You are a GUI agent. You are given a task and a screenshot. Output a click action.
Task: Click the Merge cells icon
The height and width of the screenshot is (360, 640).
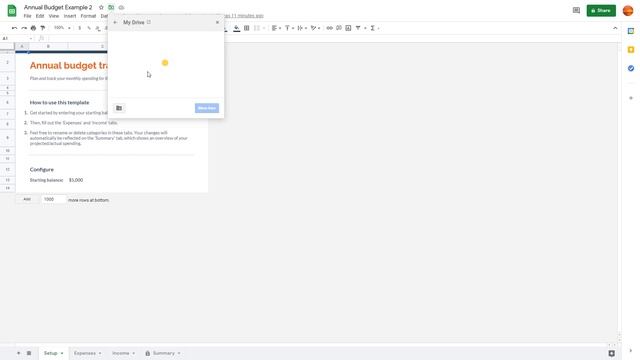257,28
